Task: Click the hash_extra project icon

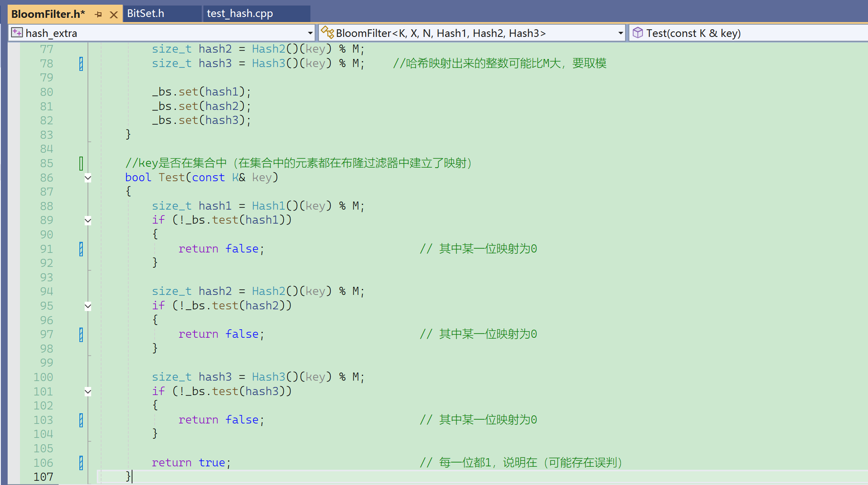Action: pos(17,33)
